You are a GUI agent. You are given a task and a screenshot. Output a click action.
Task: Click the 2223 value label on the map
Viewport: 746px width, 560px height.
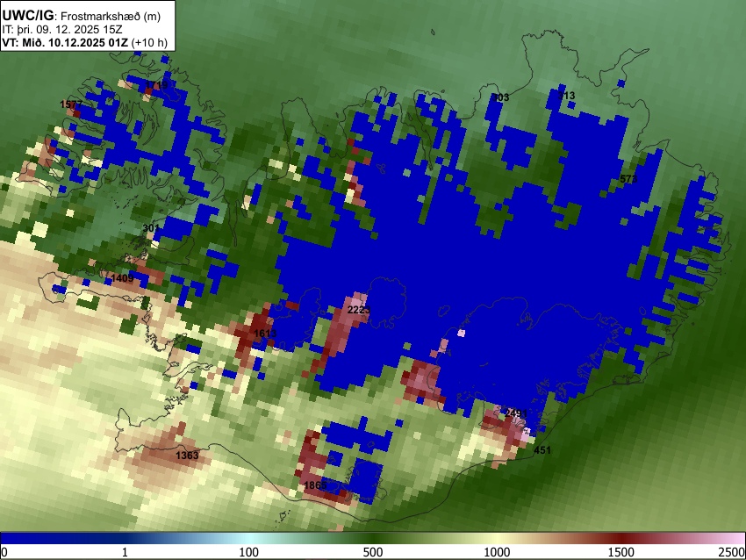click(359, 310)
